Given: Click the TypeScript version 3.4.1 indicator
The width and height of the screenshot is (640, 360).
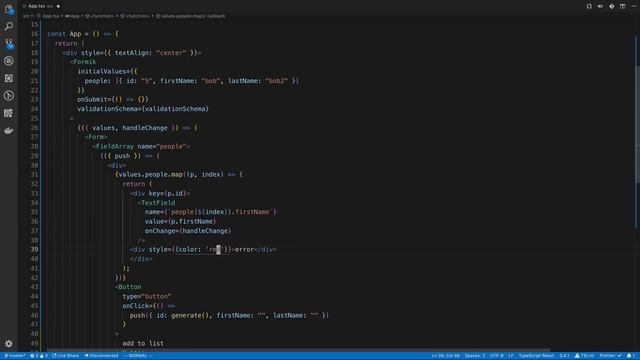Looking at the screenshot, I should (x=564, y=356).
